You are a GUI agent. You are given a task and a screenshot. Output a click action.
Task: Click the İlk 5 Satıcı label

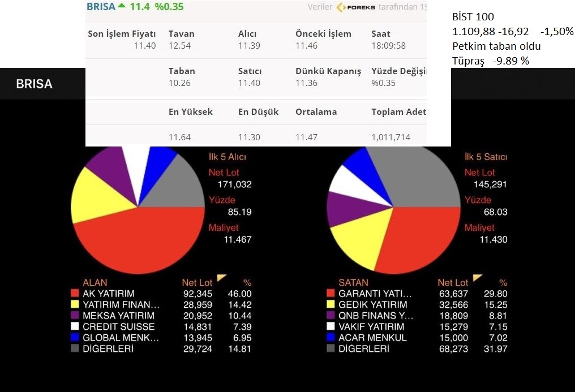486,157
